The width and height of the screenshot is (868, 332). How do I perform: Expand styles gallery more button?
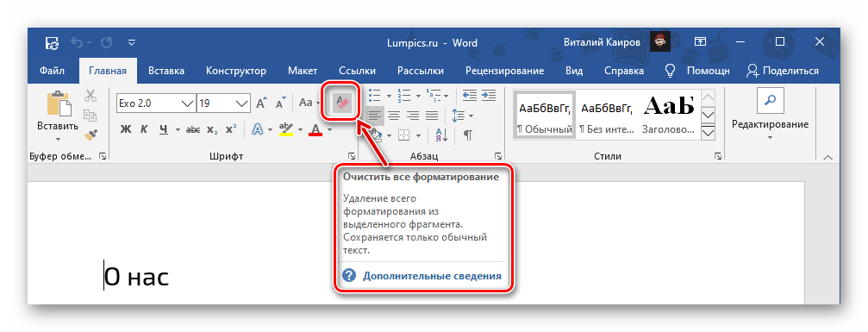coord(708,133)
